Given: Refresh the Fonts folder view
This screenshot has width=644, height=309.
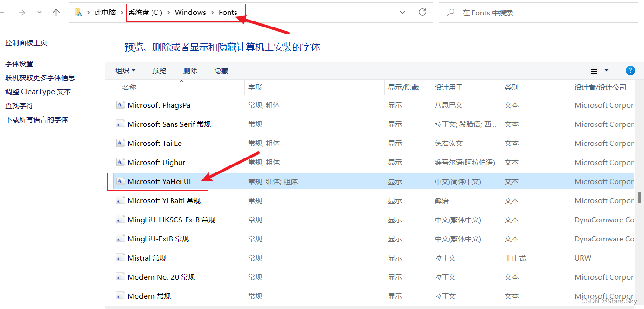Looking at the screenshot, I should (422, 13).
